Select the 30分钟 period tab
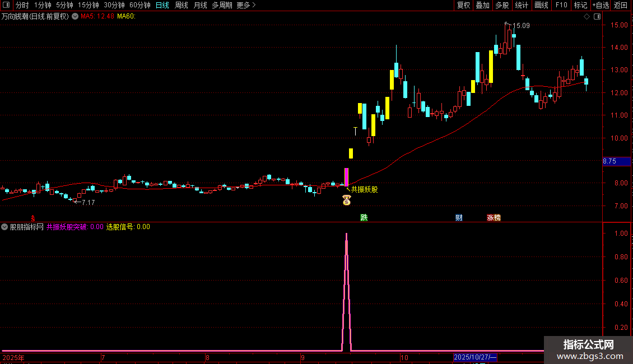This screenshot has width=633, height=364. click(x=114, y=5)
